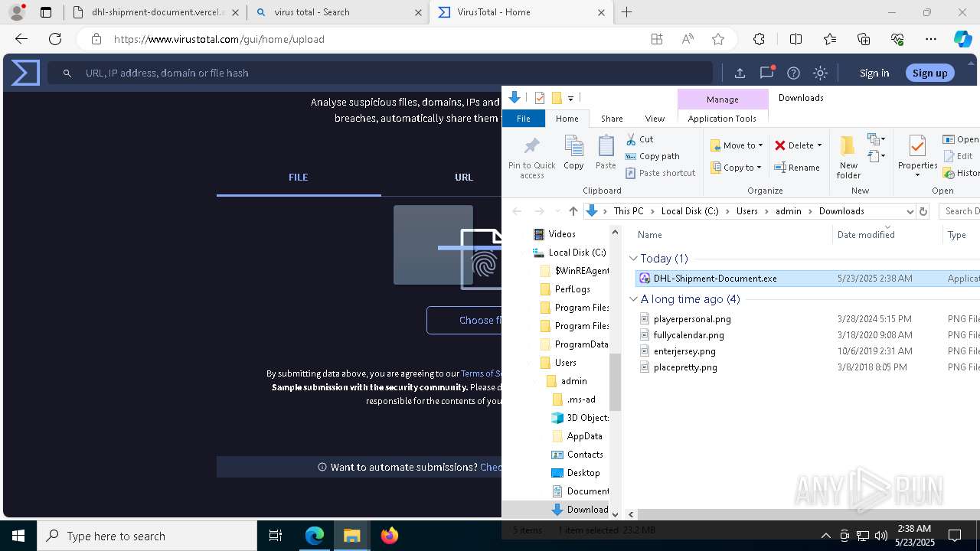Click the Up folder arrow in Explorer
The height and width of the screenshot is (551, 980).
573,211
